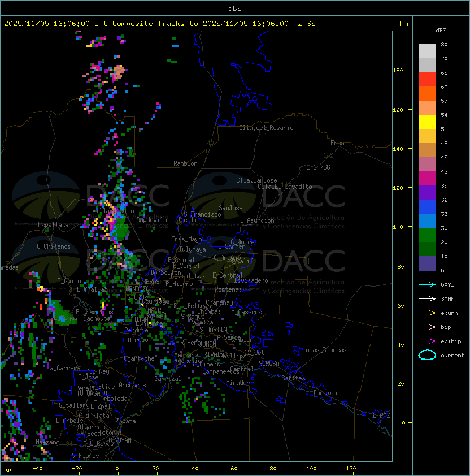
Task: Click the 'Clla.del_Rosario' map label
Action: [x=266, y=128]
